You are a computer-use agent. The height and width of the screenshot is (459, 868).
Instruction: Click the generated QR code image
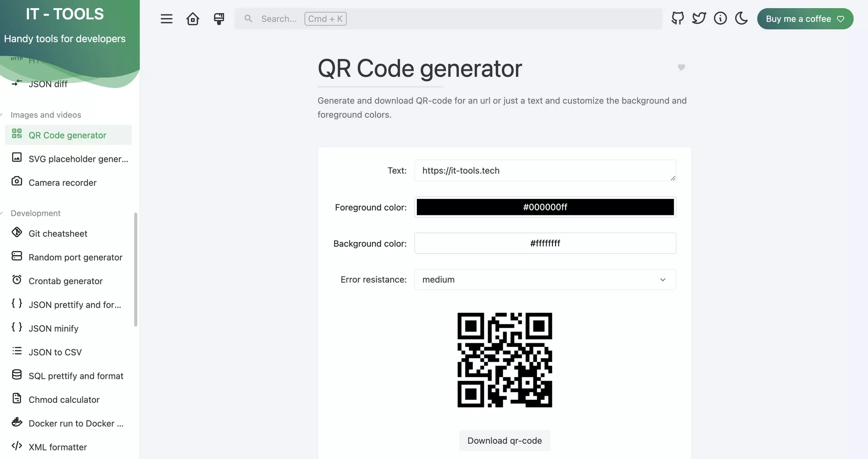click(x=505, y=360)
